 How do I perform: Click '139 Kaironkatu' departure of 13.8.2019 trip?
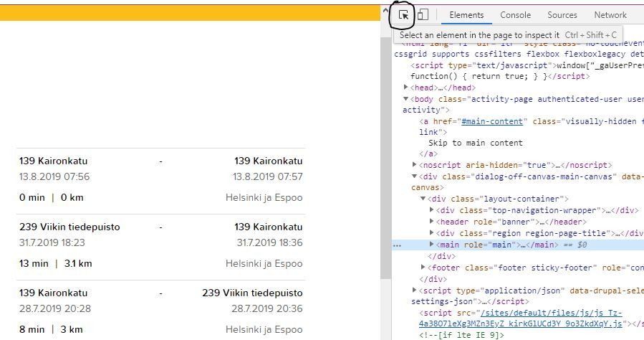pos(54,161)
